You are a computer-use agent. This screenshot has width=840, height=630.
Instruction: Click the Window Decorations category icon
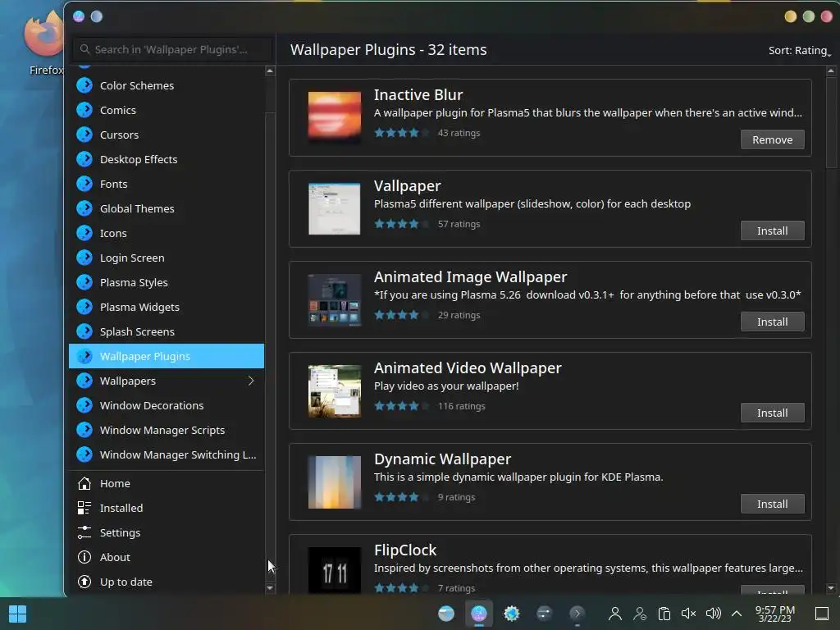tap(84, 405)
